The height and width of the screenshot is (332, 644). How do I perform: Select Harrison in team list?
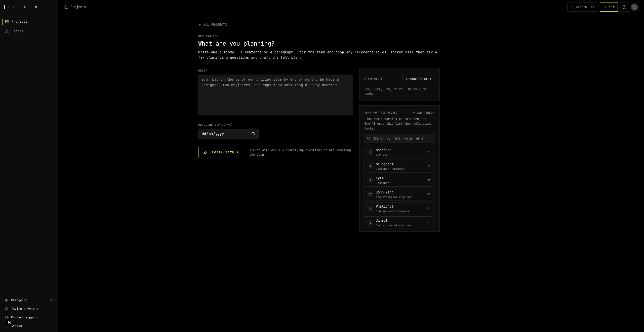399,152
